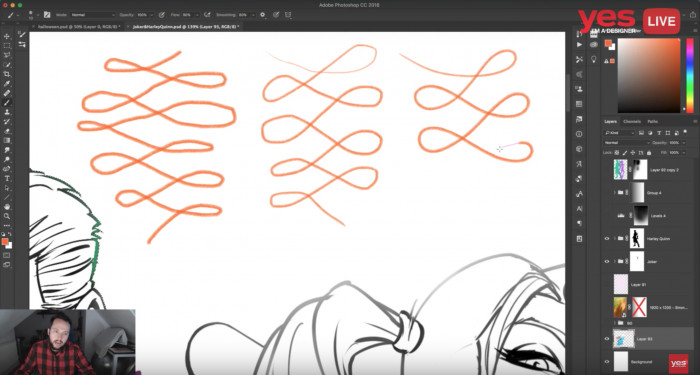
Task: Open the Edit Toolbar ellipsis menu
Action: (7, 225)
